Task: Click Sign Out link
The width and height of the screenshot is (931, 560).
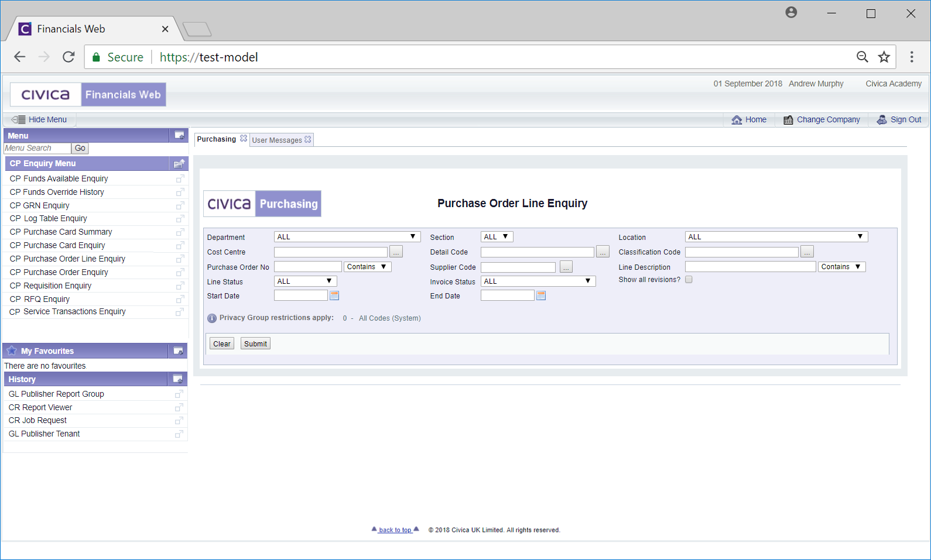Action: point(899,119)
